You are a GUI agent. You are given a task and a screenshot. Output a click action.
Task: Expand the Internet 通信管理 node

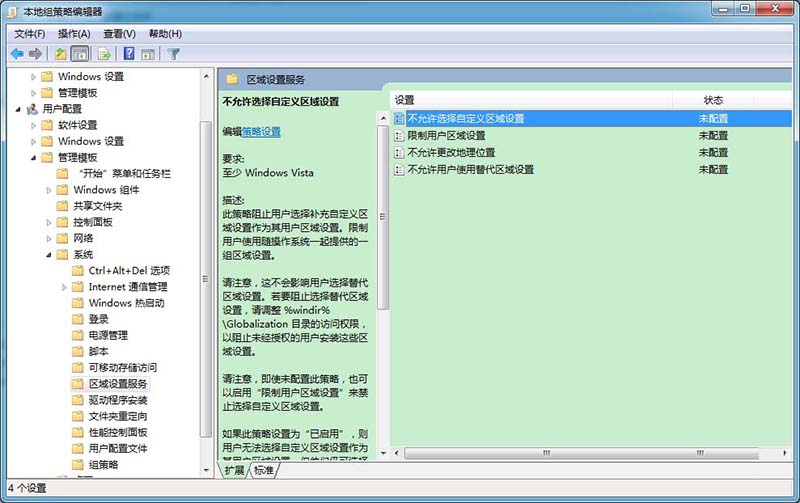pyautogui.click(x=63, y=287)
